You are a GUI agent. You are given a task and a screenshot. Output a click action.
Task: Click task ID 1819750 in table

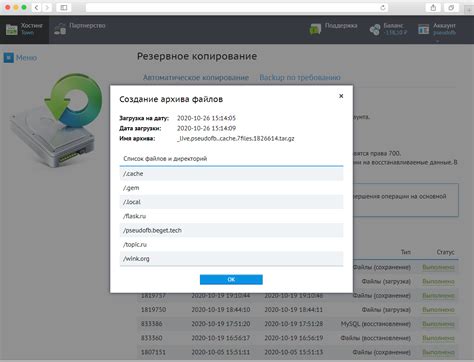153,310
